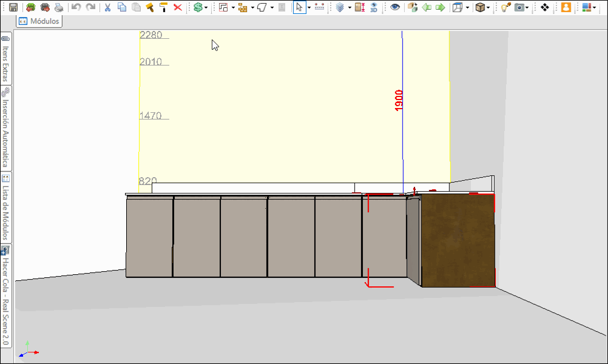
Task: Click the 2010 height marker label
Action: pyautogui.click(x=151, y=62)
